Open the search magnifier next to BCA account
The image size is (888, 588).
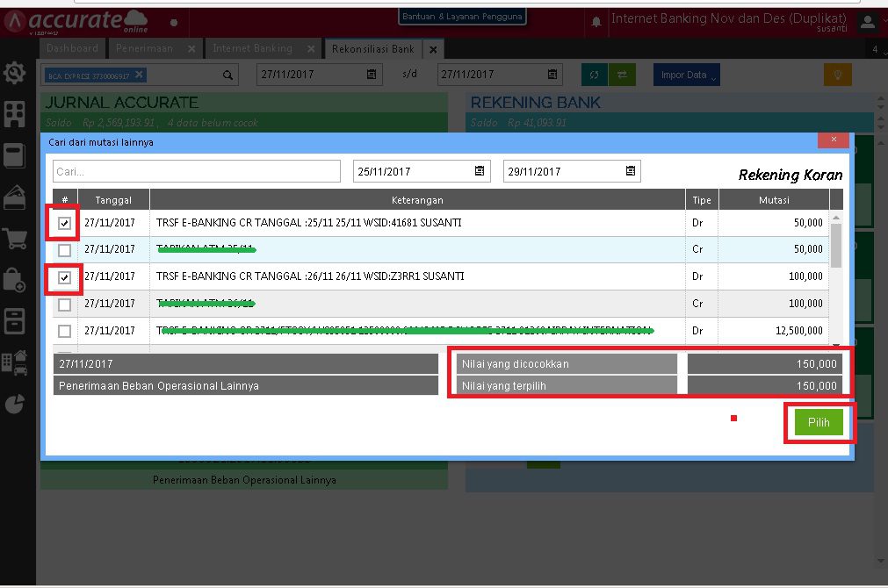[228, 75]
